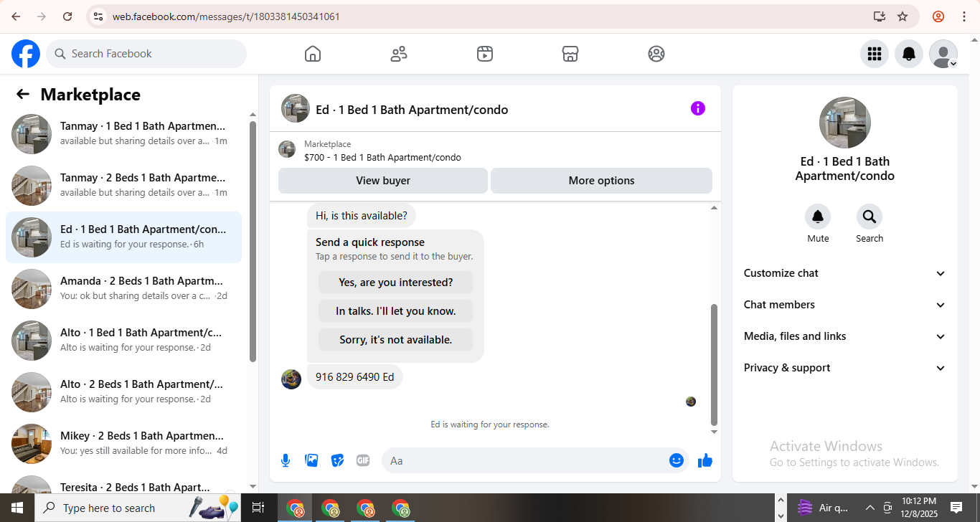Open Amanda 2 Beds 1 Bath conversation
This screenshot has width=980, height=522.
123,289
